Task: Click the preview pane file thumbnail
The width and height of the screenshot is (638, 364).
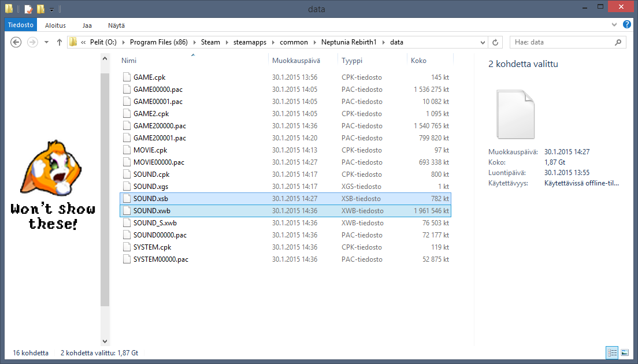Action: tap(515, 114)
